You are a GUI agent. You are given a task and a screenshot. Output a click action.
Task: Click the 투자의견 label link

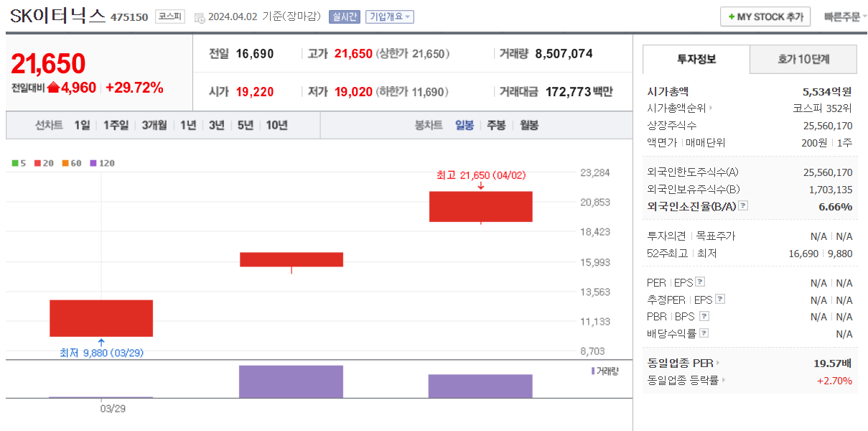pos(666,236)
